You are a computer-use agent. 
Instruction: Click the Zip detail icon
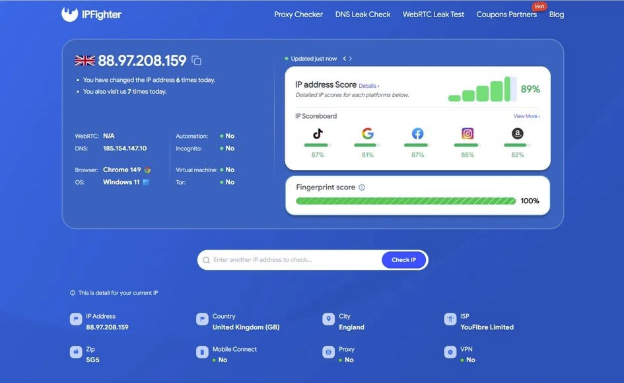pos(76,352)
